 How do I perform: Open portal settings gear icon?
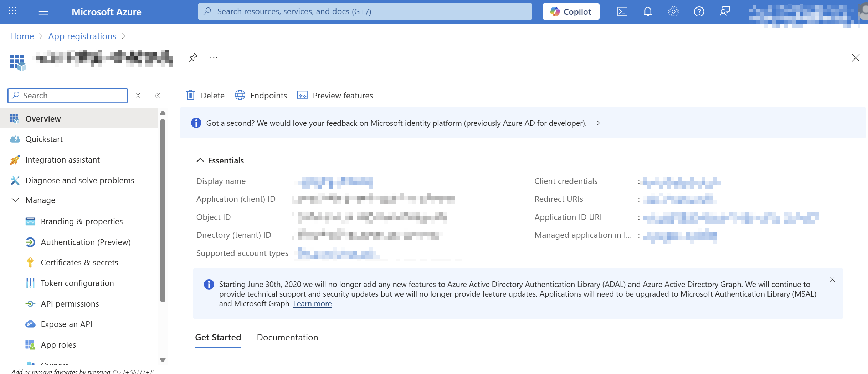(x=673, y=12)
